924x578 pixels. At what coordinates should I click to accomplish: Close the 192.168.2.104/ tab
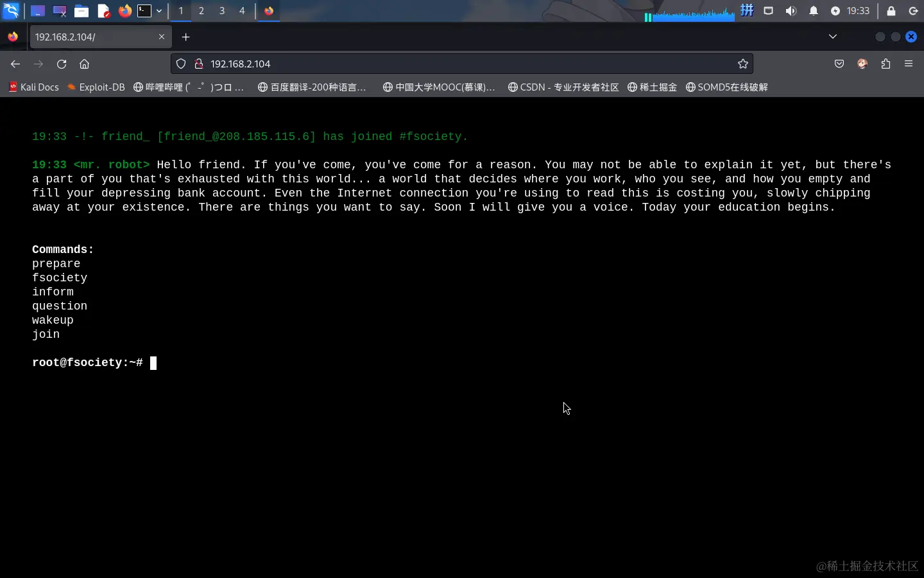(162, 37)
